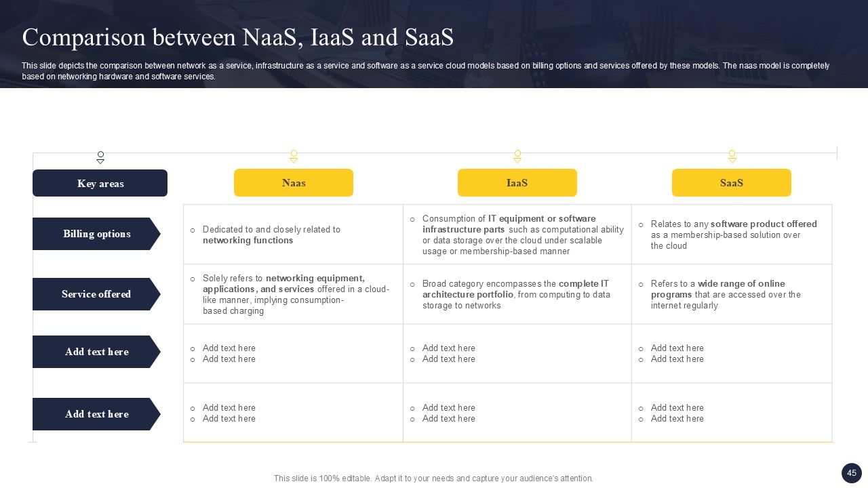The width and height of the screenshot is (868, 488).
Task: Click the yellow marker icon above SaaS
Action: point(732,157)
